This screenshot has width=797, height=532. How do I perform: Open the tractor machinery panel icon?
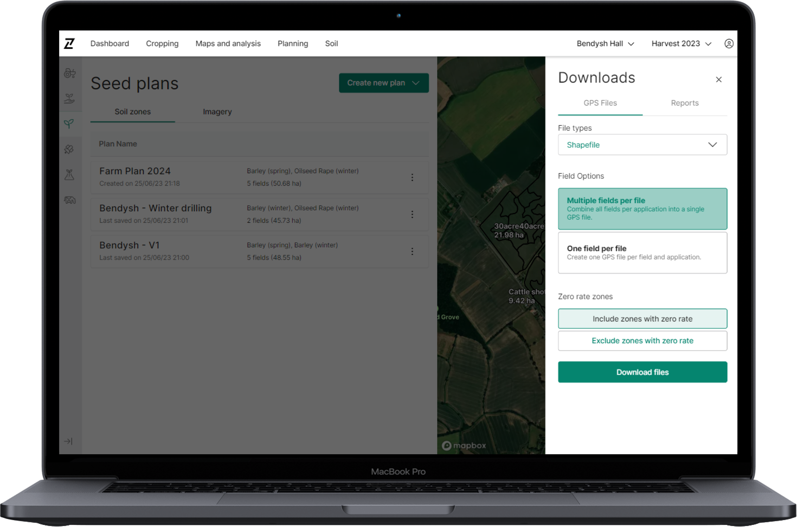(x=70, y=73)
